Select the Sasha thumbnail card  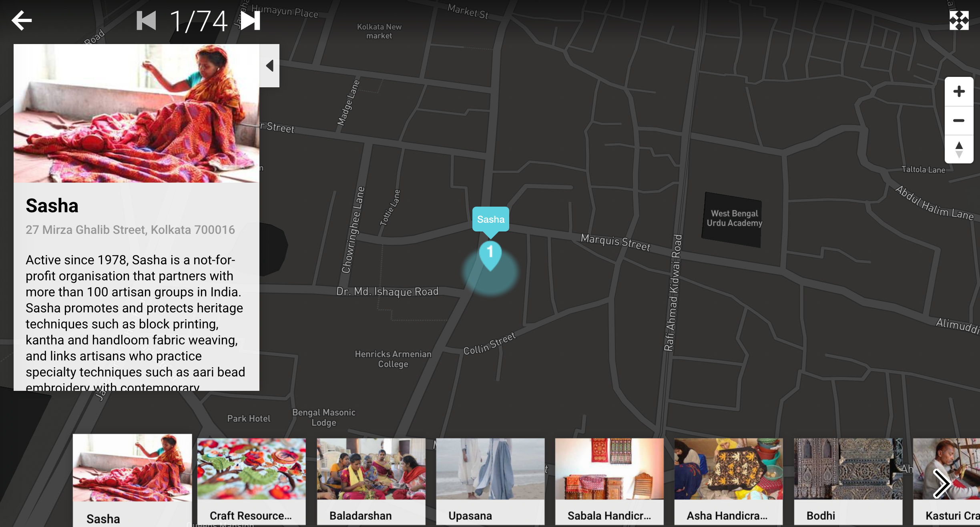coord(133,481)
